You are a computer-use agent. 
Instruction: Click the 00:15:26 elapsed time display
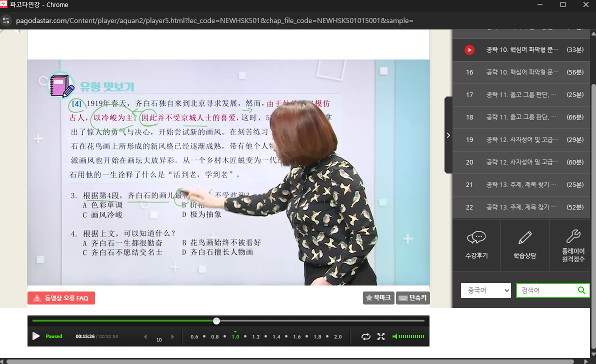click(85, 336)
